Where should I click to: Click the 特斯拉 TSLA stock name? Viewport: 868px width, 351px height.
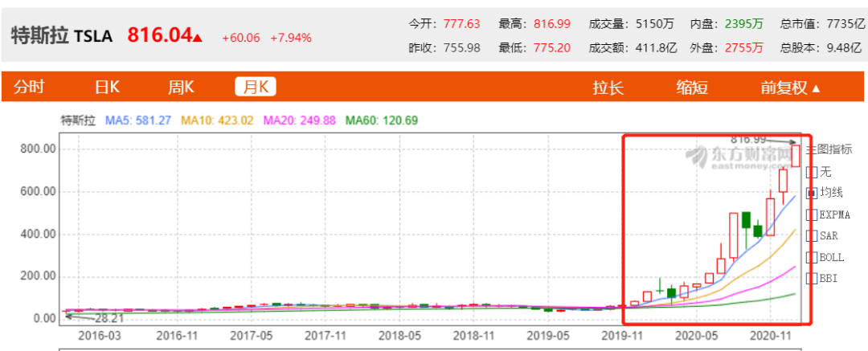pos(61,36)
